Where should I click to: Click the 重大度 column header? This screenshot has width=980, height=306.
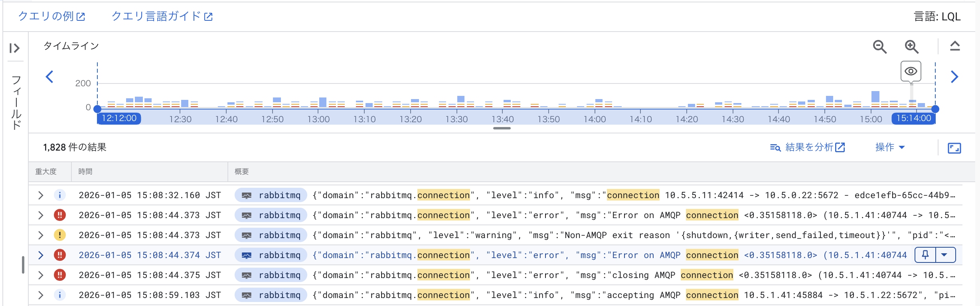(x=46, y=172)
